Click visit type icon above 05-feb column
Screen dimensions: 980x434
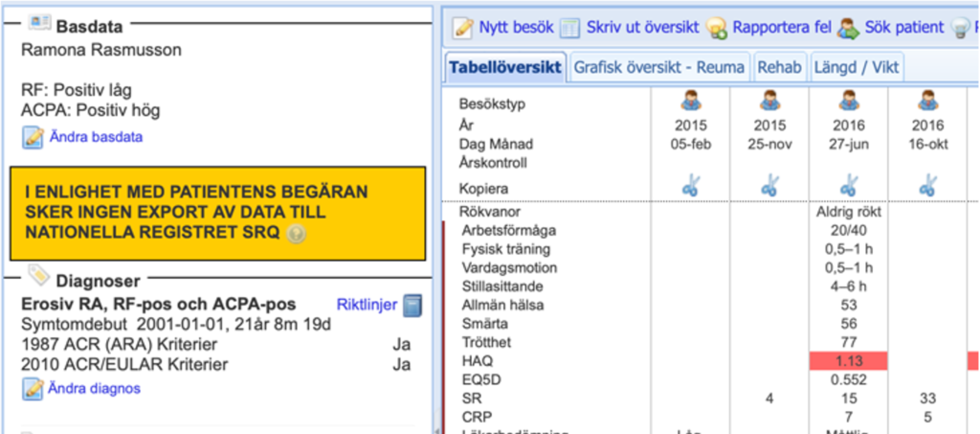coord(691,102)
